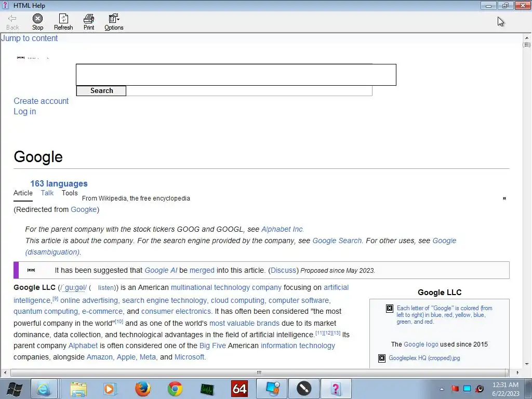Image resolution: width=532 pixels, height=399 pixels.
Task: Click the horizontal scrollbar right arrow
Action: click(x=517, y=373)
